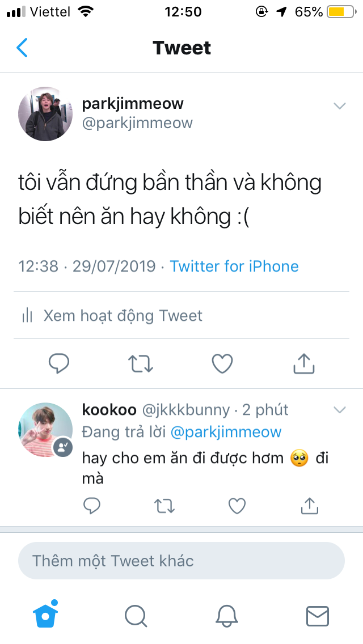This screenshot has width=363, height=644.
Task: Reply to kookoo's comment
Action: tap(92, 506)
